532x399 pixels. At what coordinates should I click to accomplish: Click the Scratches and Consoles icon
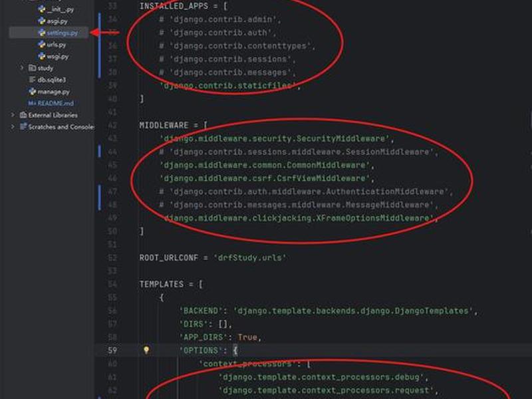tap(23, 126)
